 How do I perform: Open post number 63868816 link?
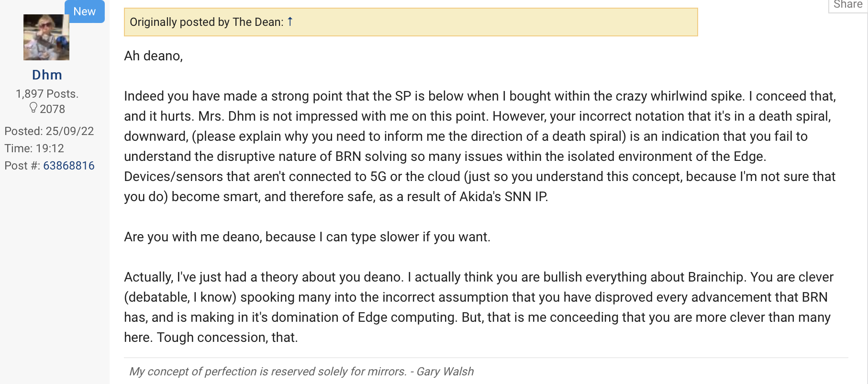69,166
